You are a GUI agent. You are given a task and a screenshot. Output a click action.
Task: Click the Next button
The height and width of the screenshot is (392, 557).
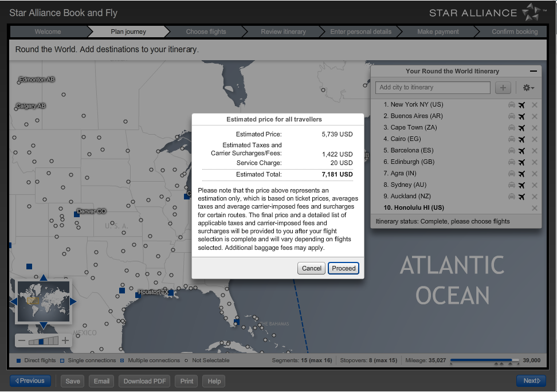click(531, 381)
